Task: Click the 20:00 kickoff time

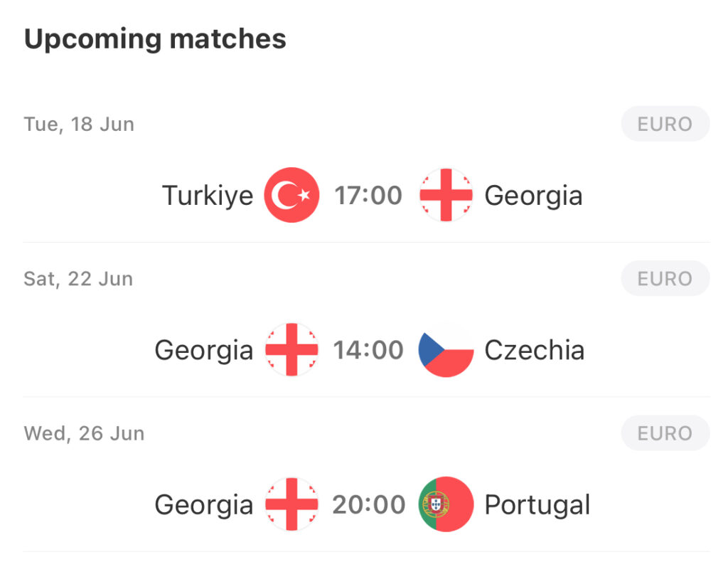Action: click(369, 504)
